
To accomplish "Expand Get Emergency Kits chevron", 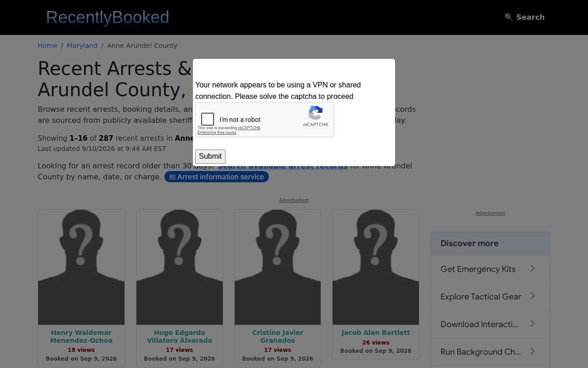I will 532,268.
